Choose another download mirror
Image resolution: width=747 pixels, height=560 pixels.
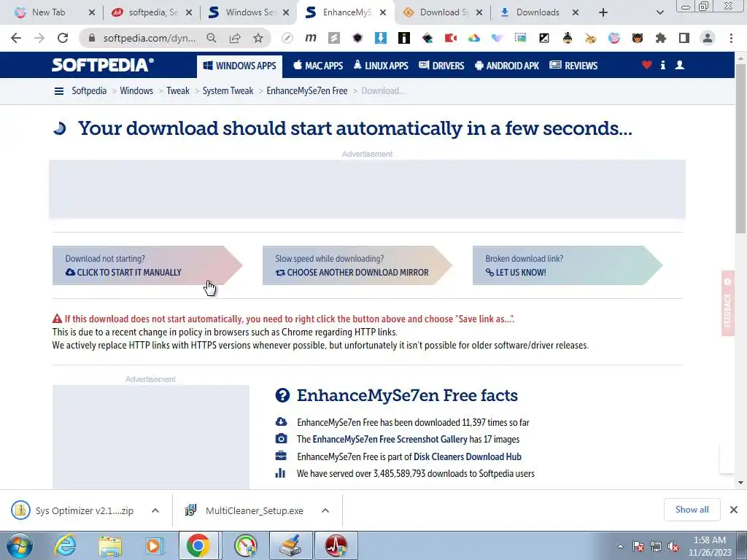[x=357, y=265]
